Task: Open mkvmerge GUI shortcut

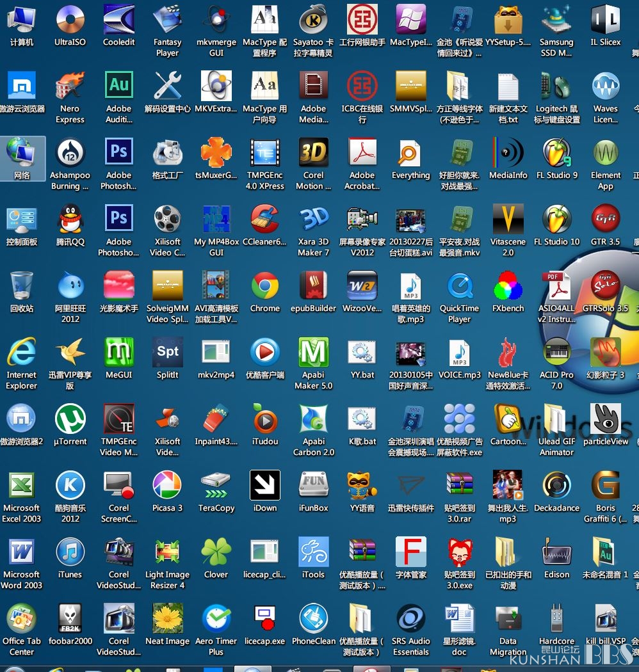Action: tap(216, 20)
